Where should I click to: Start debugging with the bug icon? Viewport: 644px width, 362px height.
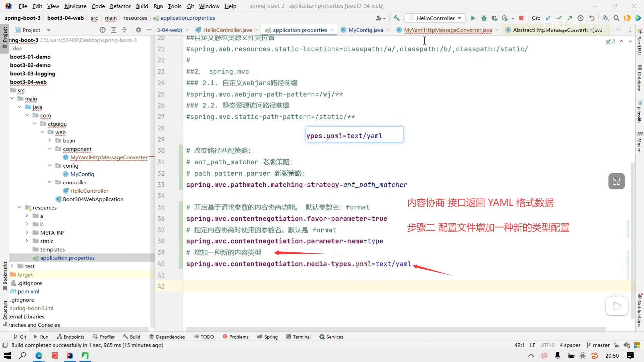484,18
